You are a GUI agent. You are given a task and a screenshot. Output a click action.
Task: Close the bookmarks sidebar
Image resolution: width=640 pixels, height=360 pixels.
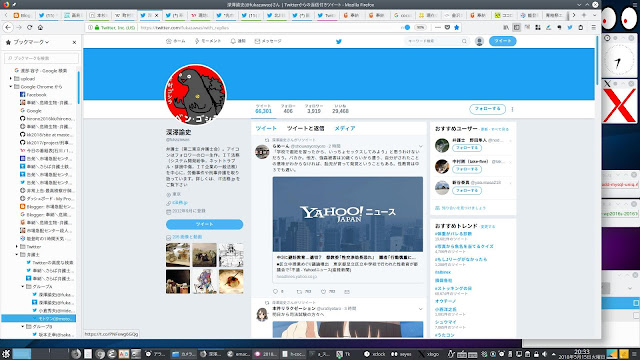click(74, 42)
